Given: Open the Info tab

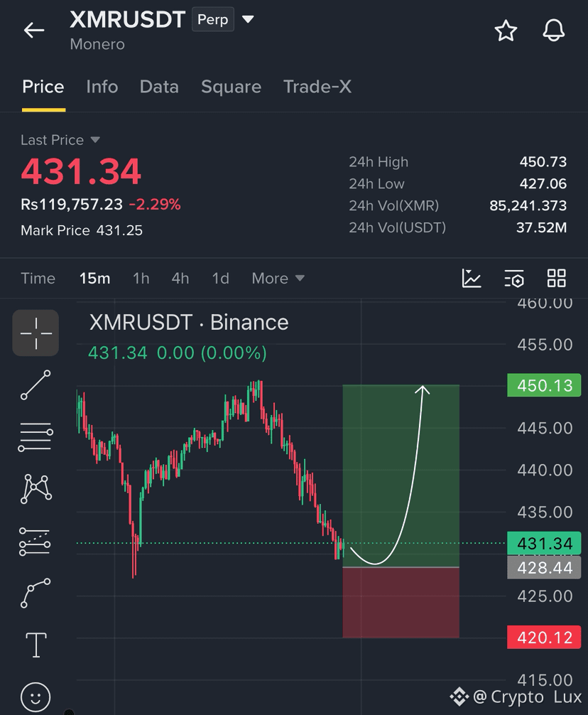Looking at the screenshot, I should pos(102,87).
